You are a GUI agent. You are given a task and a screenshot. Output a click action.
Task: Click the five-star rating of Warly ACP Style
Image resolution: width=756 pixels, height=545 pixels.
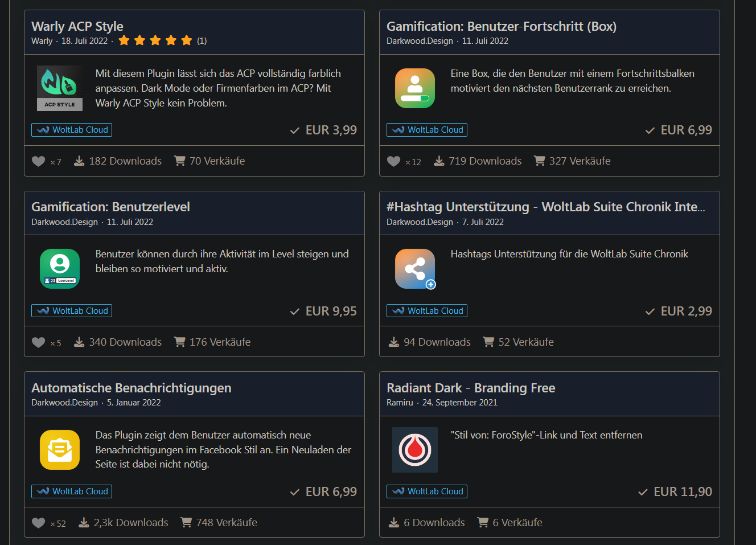155,40
